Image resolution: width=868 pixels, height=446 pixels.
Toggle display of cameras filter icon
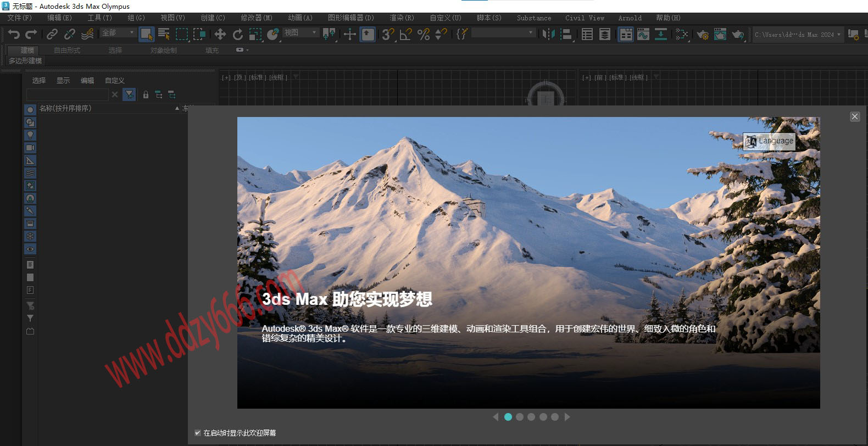[x=30, y=147]
